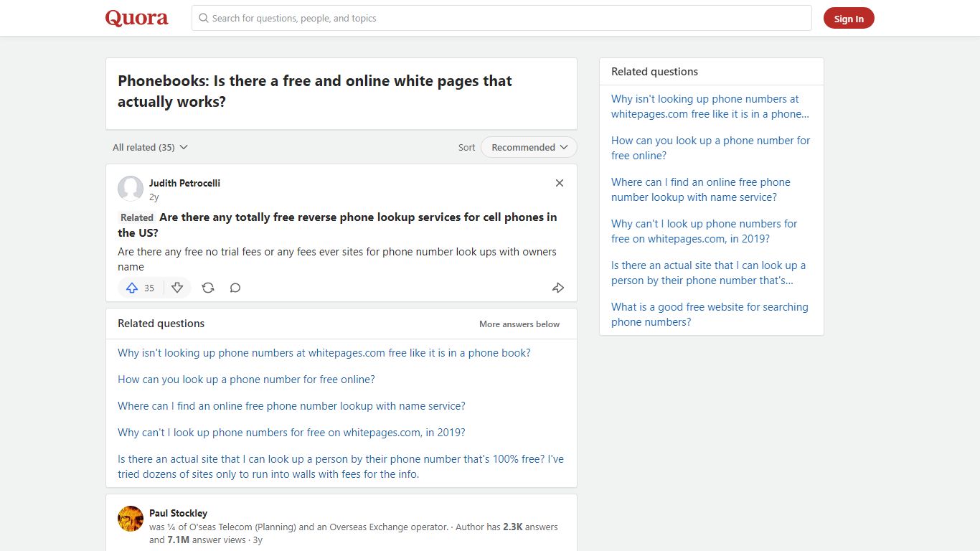Share Judith Petrocelli's answer via arrow icon
Image resolution: width=980 pixels, height=551 pixels.
click(558, 288)
